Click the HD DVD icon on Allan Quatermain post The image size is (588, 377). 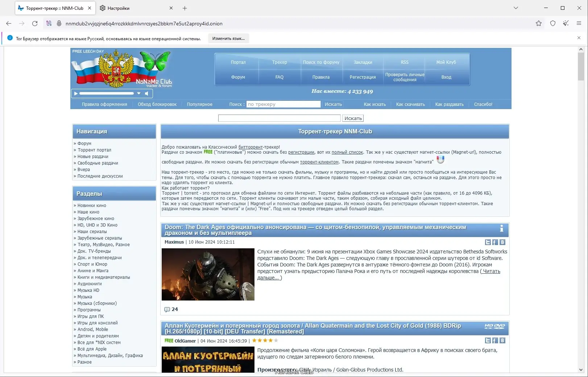tap(495, 326)
